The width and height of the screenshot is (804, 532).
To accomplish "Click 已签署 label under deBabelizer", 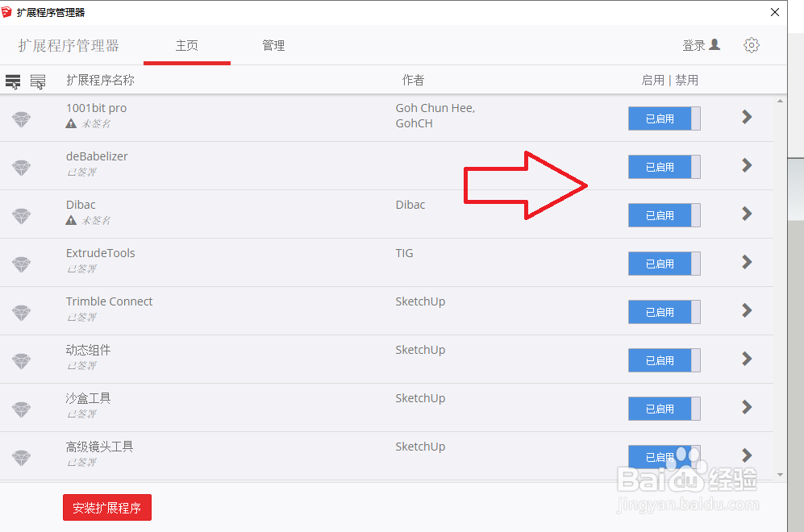I will pyautogui.click(x=81, y=172).
